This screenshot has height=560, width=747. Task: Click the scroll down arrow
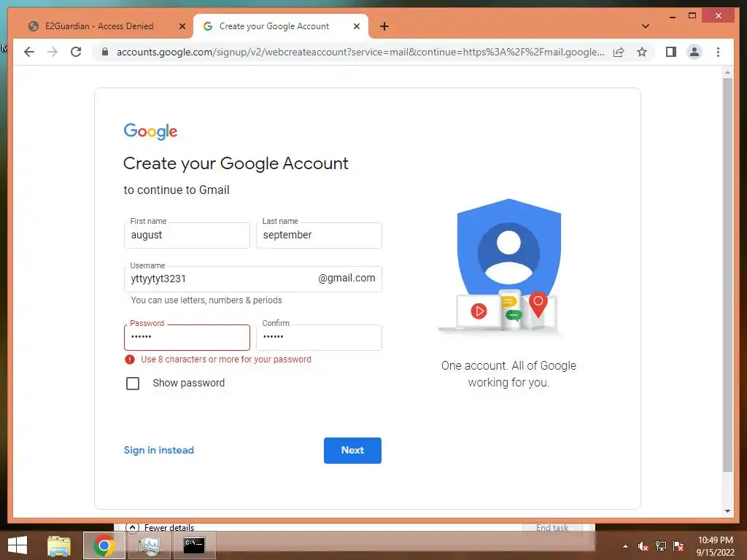pos(727,511)
